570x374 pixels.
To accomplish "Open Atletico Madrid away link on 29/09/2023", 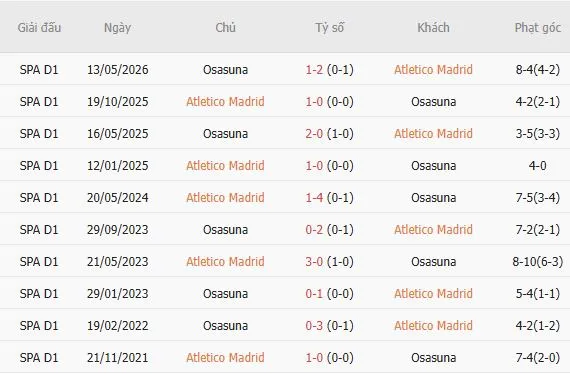I will tap(433, 229).
